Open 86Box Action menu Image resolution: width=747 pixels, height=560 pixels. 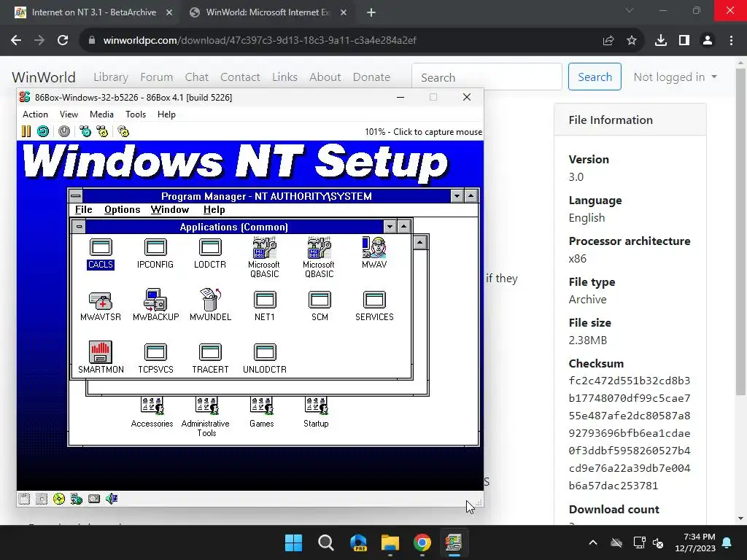click(35, 114)
